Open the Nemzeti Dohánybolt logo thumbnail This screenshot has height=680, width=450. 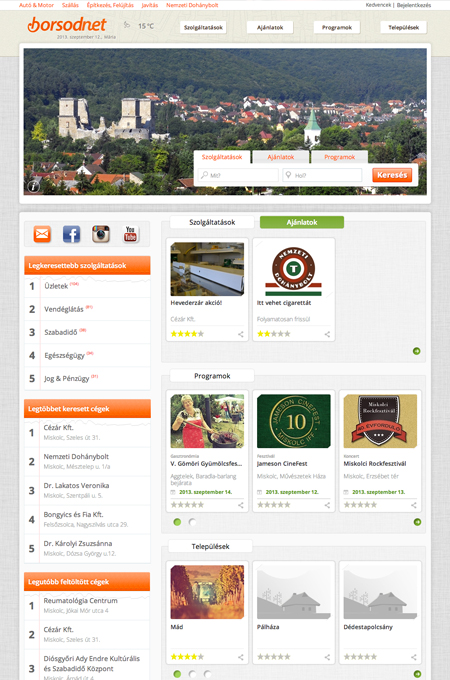293,269
